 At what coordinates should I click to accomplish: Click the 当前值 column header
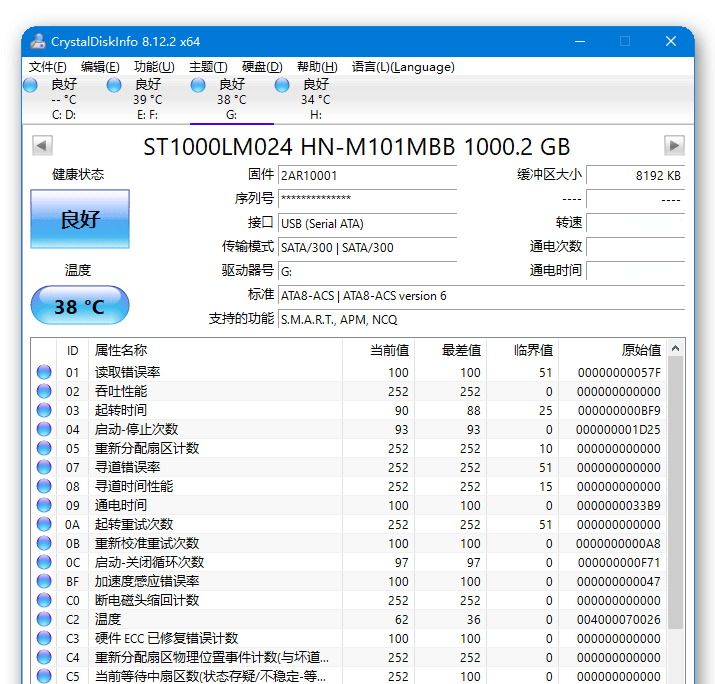[378, 350]
